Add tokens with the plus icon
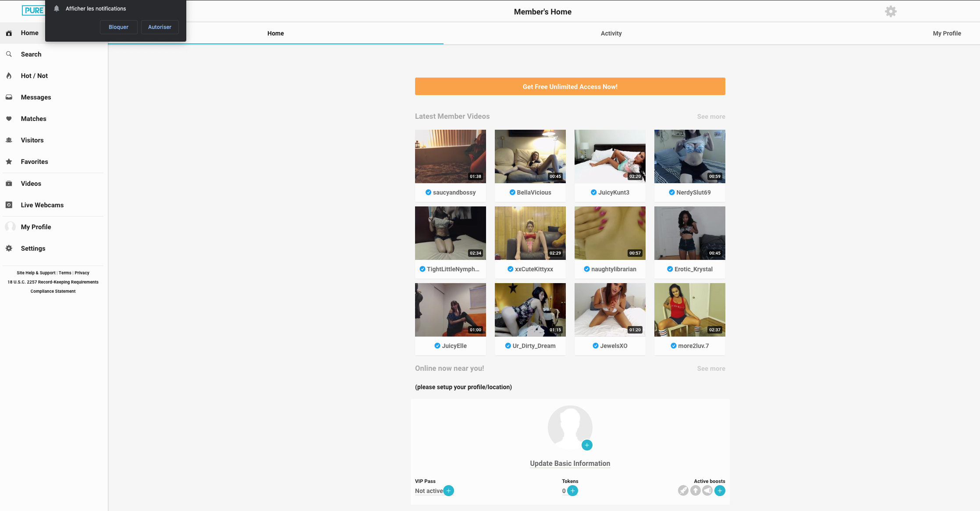Viewport: 980px width, 511px height. (x=572, y=491)
